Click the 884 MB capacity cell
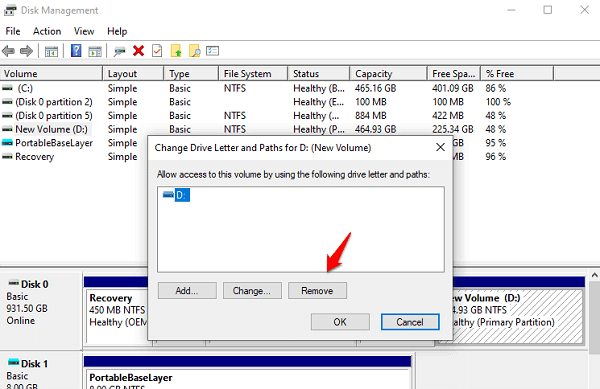 click(370, 116)
